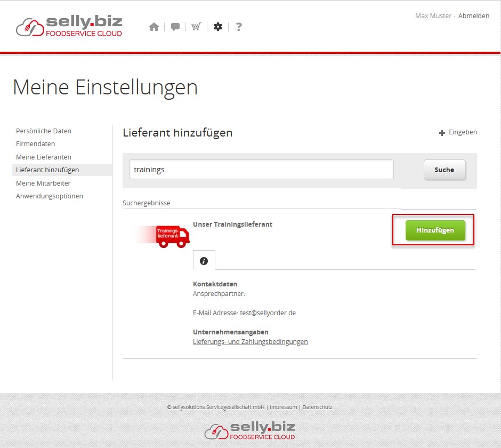This screenshot has height=448, width=501.
Task: Click the selly.biz logo in the footer
Action: click(250, 430)
